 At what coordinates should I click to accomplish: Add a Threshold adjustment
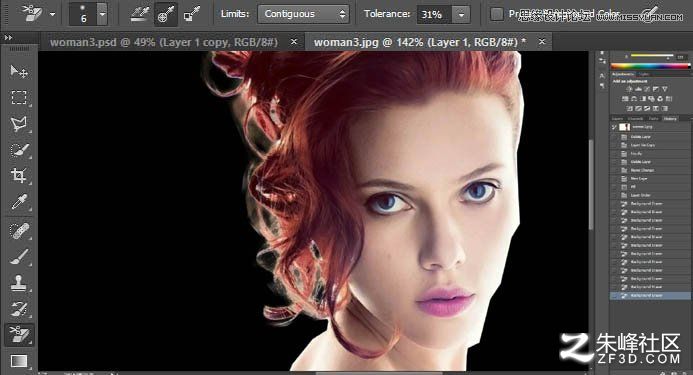pos(647,108)
